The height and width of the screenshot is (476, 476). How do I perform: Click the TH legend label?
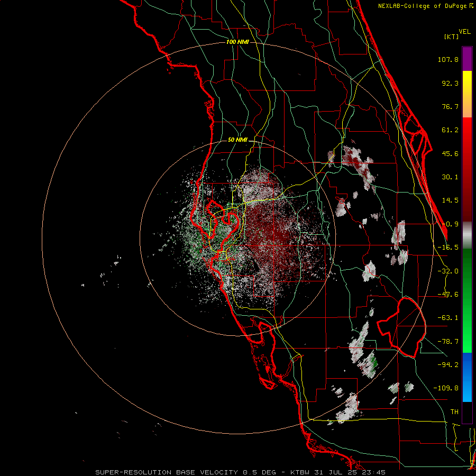(454, 412)
